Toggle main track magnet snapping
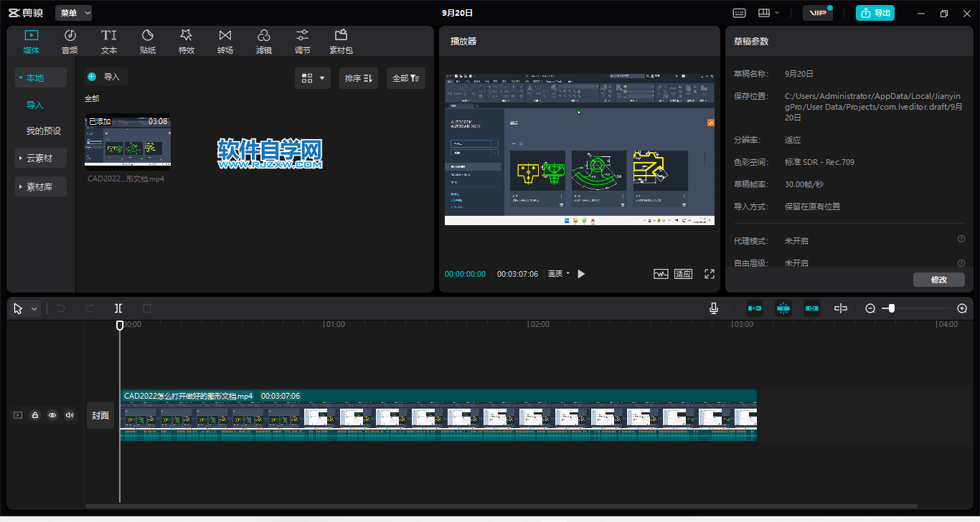This screenshot has height=522, width=980. tap(755, 308)
